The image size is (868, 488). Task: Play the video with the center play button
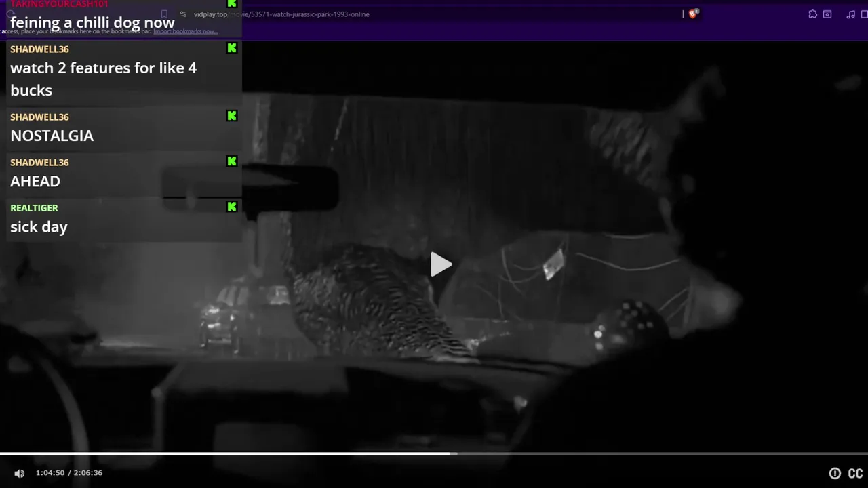coord(441,264)
